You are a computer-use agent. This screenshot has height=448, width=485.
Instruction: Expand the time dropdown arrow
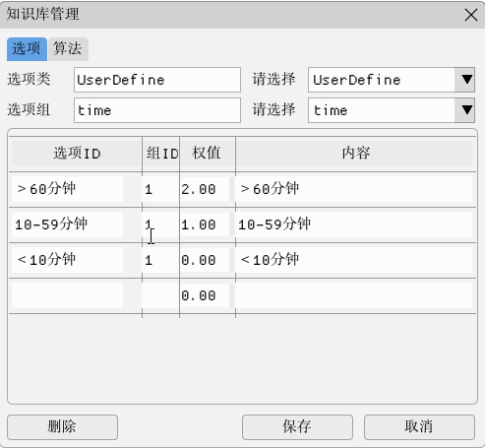click(464, 110)
